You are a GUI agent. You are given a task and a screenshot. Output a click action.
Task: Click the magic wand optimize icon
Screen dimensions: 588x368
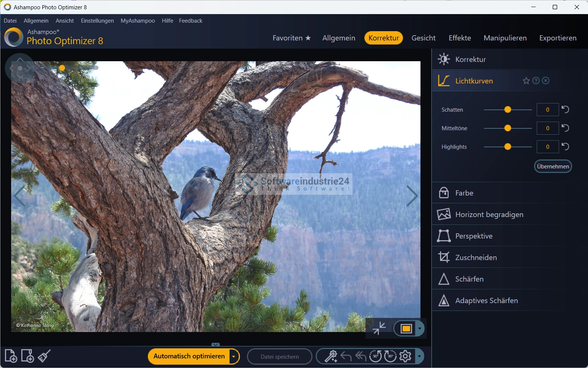tap(331, 356)
